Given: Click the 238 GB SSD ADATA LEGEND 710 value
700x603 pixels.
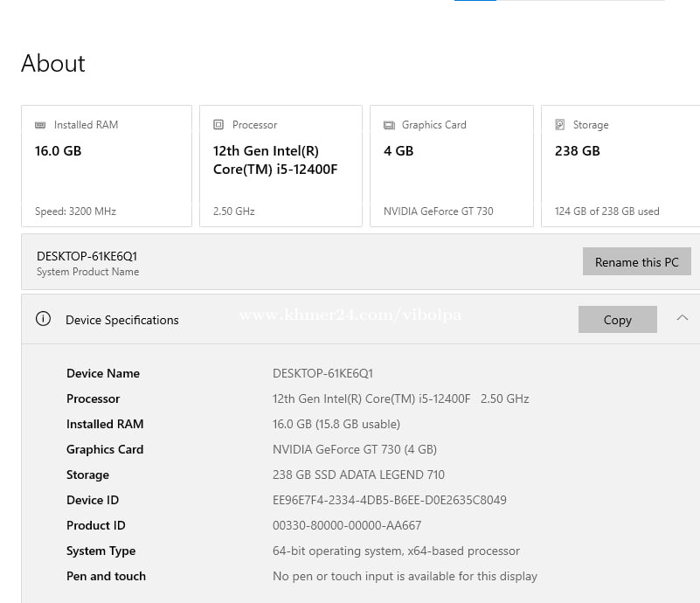Looking at the screenshot, I should tap(358, 475).
